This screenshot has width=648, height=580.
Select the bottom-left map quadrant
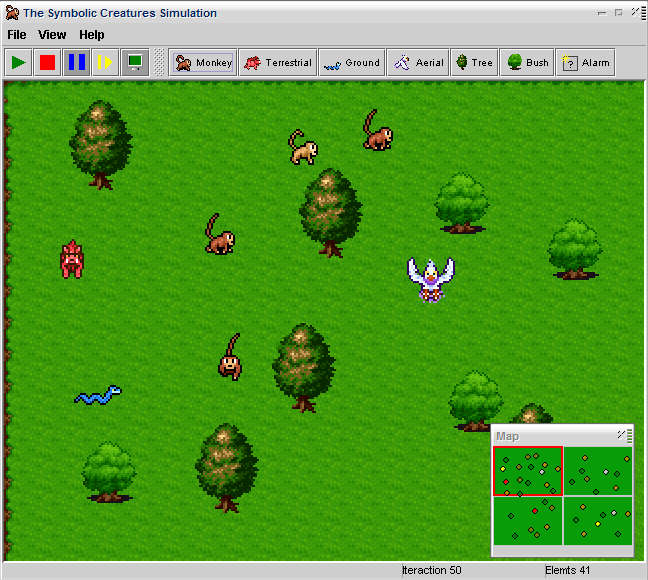pos(528,521)
